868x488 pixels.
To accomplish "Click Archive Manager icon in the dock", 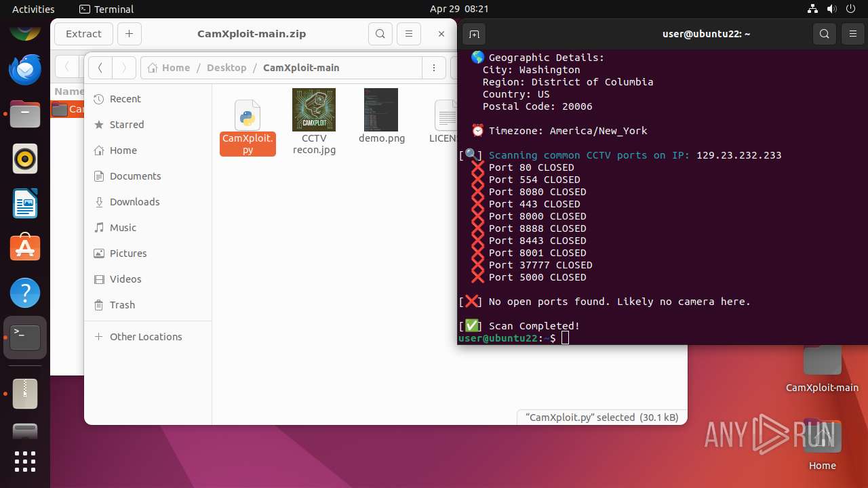I will click(x=25, y=393).
